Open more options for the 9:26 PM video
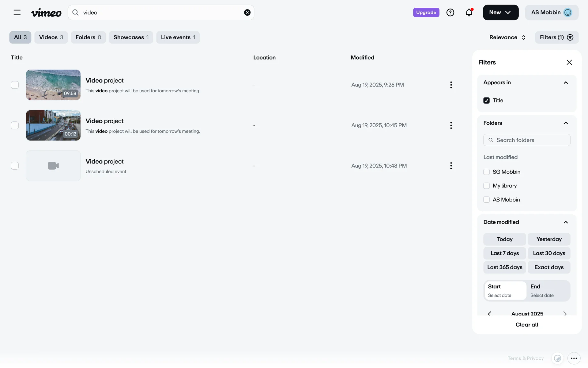This screenshot has width=588, height=368. coord(451,85)
